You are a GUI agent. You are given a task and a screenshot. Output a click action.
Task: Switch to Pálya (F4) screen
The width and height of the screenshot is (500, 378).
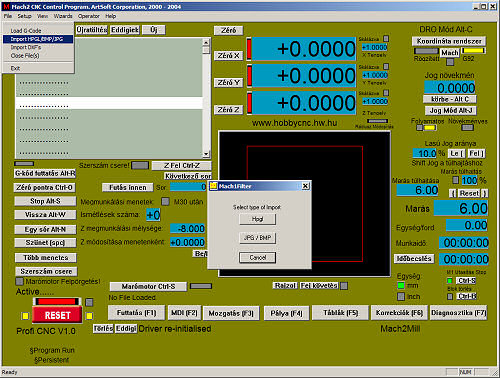(x=286, y=313)
